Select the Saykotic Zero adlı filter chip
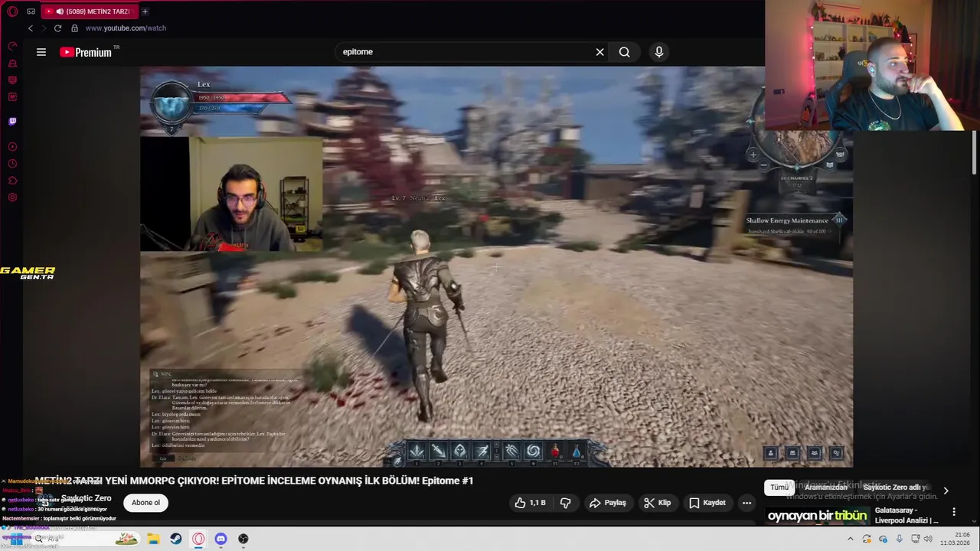 897,487
